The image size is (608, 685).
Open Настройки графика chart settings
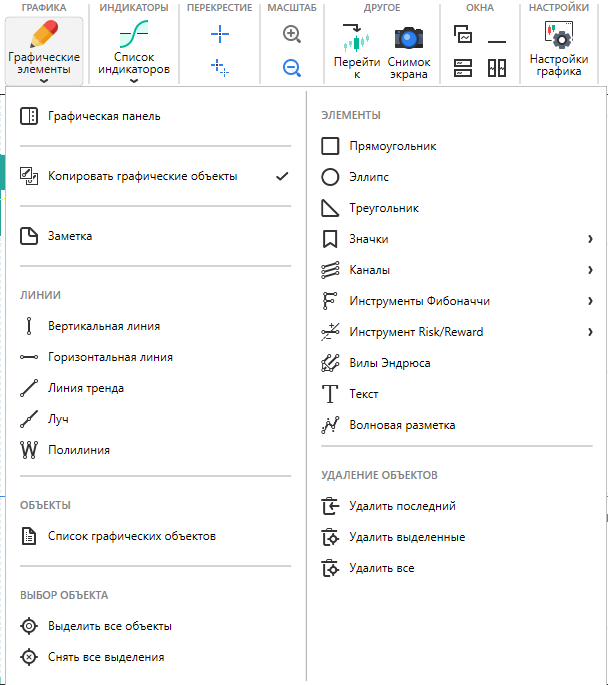tap(559, 50)
